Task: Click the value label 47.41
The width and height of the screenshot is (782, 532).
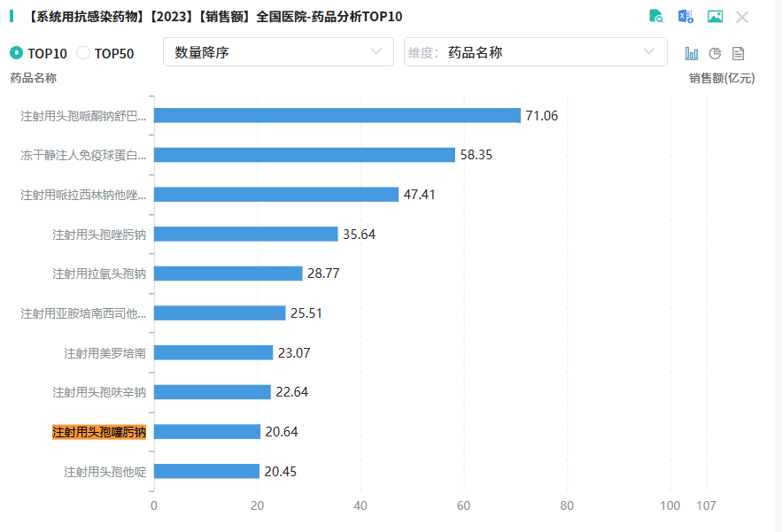Action: pos(420,195)
